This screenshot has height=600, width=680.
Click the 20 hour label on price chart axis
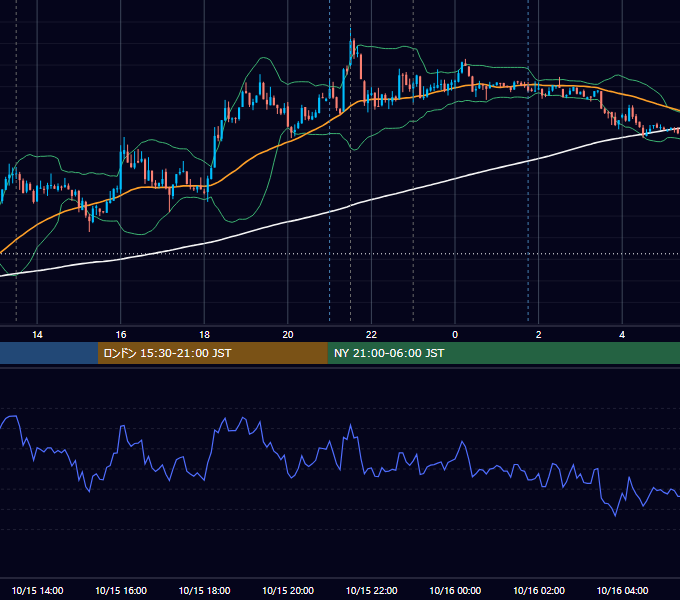288,335
